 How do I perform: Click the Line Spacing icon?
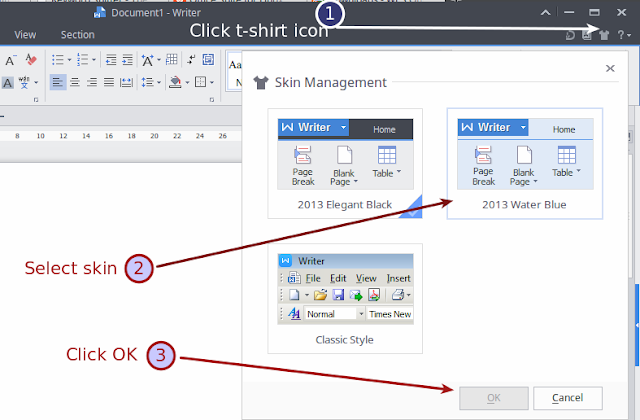(x=147, y=82)
